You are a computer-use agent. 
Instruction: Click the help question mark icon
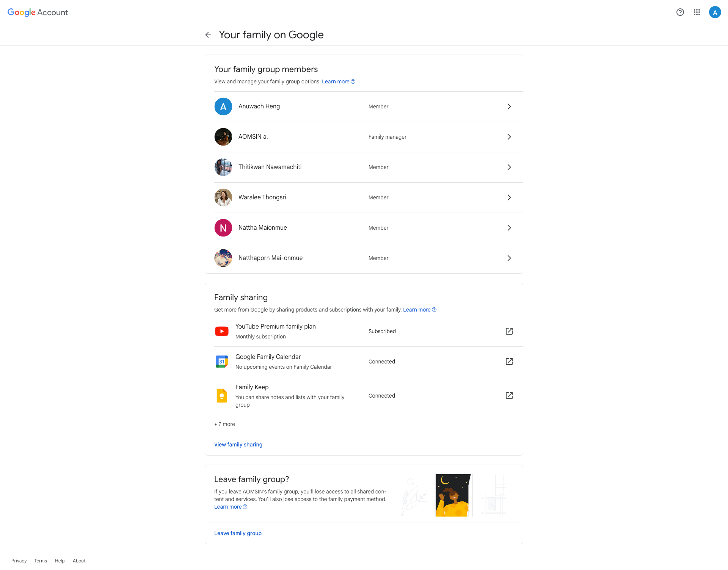point(680,12)
